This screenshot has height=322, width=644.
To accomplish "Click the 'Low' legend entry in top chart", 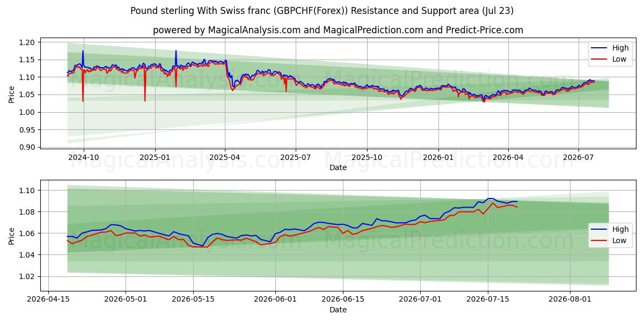I will [619, 59].
